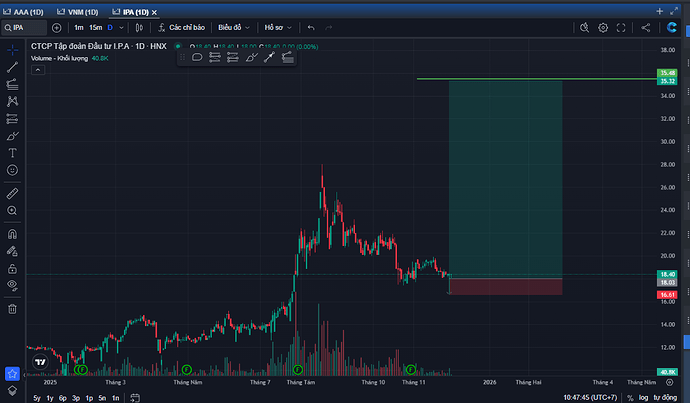The image size is (690, 403).
Task: Set range to 1p
Action: coord(89,398)
